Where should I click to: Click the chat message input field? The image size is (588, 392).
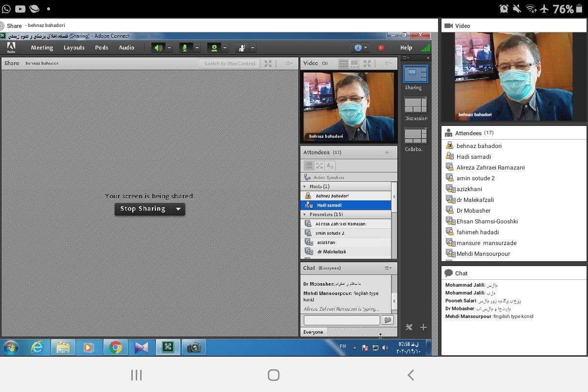click(342, 320)
